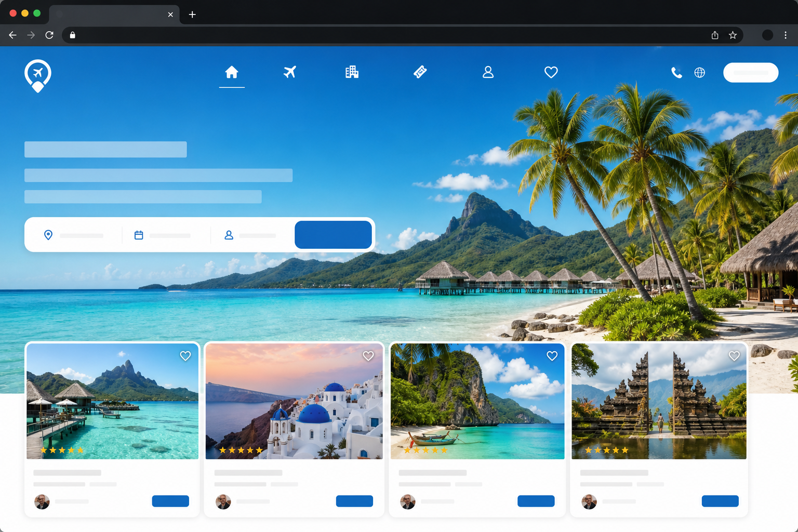Viewport: 798px width, 532px height.
Task: Reload the page with the refresh icon
Action: pos(49,35)
